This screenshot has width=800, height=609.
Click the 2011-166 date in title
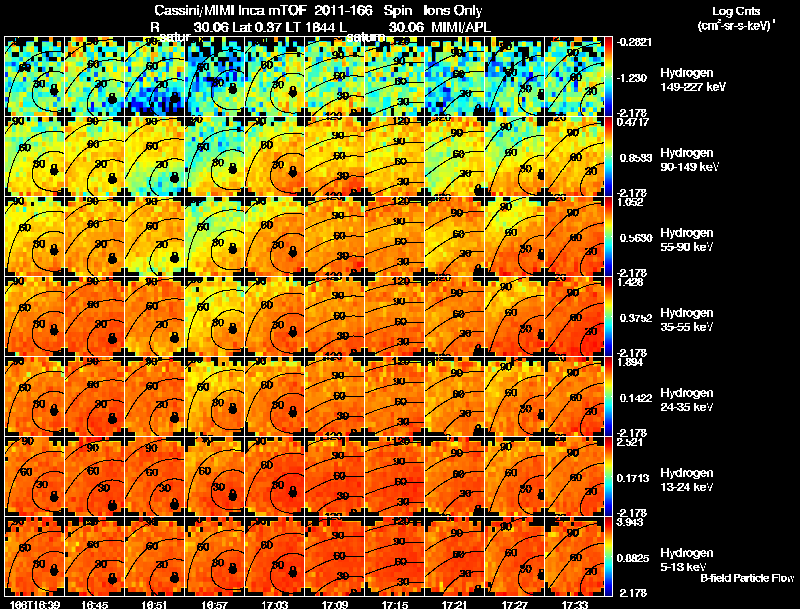coord(343,11)
